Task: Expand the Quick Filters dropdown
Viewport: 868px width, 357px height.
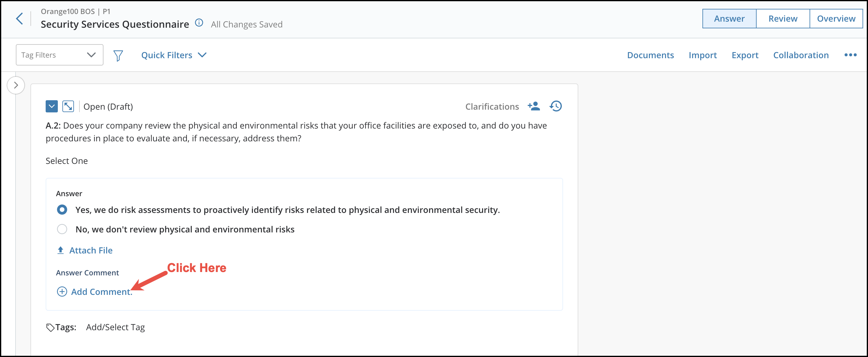Action: click(x=173, y=55)
